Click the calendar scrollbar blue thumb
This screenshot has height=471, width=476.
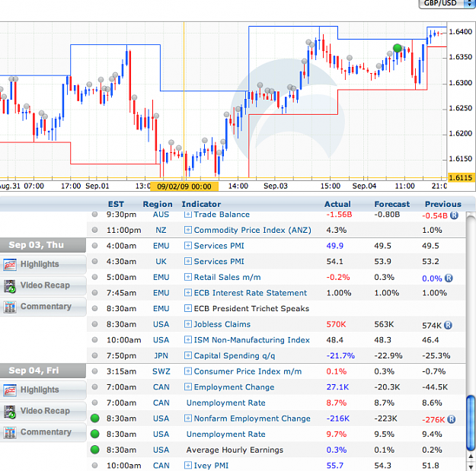pos(471,422)
